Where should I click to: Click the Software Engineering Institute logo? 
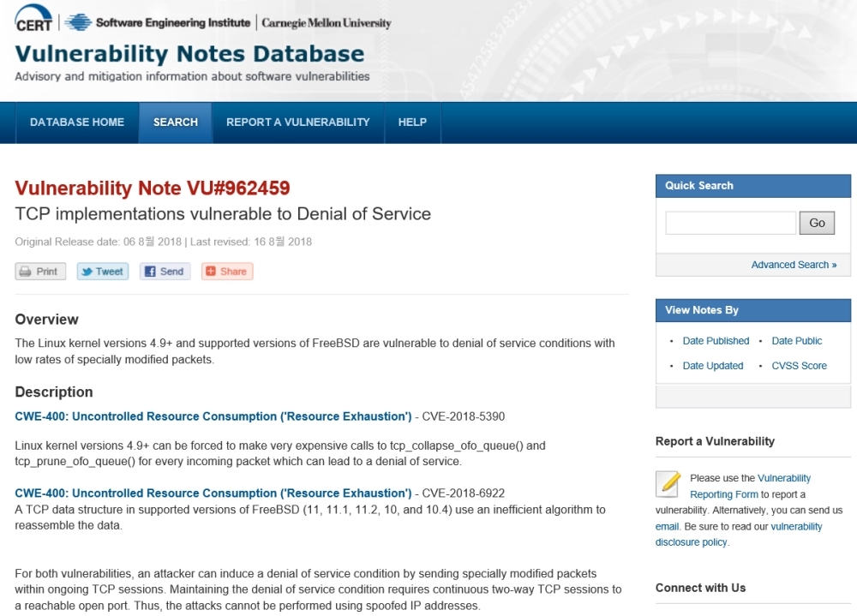click(x=158, y=22)
